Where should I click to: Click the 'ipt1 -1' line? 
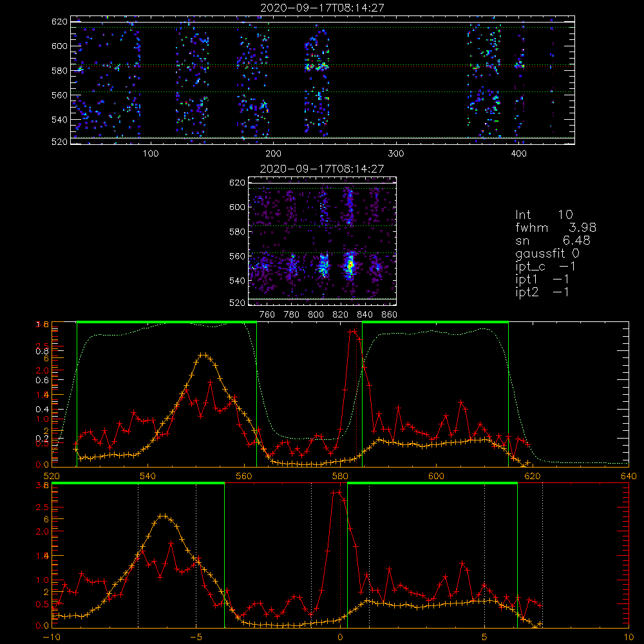click(x=542, y=279)
